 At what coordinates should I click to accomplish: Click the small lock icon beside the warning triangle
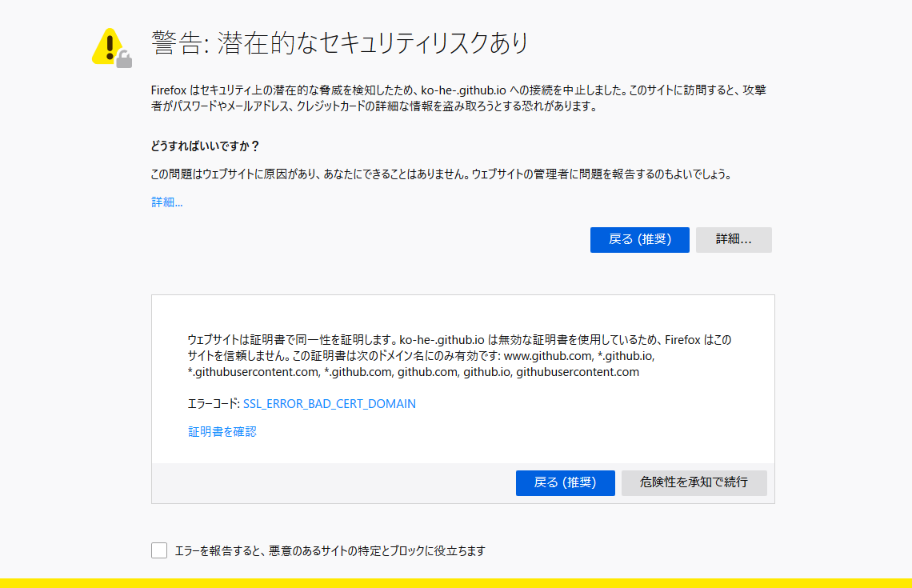coord(125,57)
